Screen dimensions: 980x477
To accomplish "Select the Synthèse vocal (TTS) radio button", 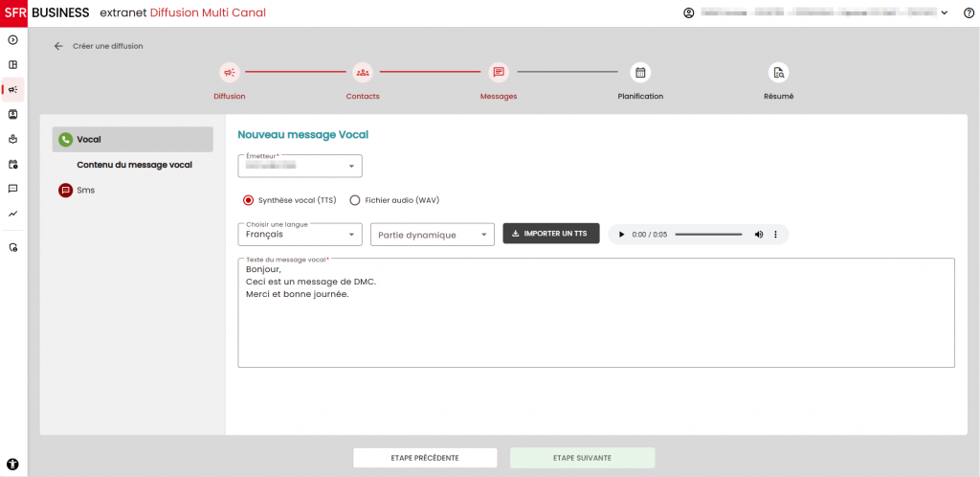I will 248,200.
